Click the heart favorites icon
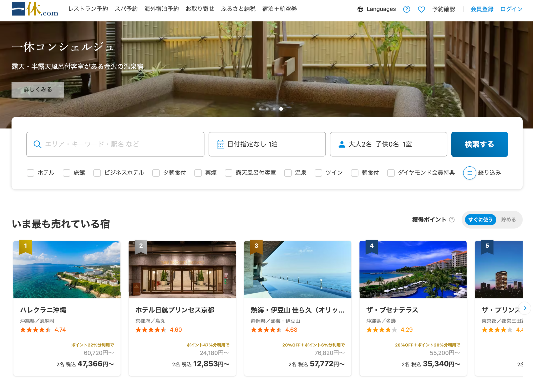Screen dimensions: 533x392 coord(421,9)
